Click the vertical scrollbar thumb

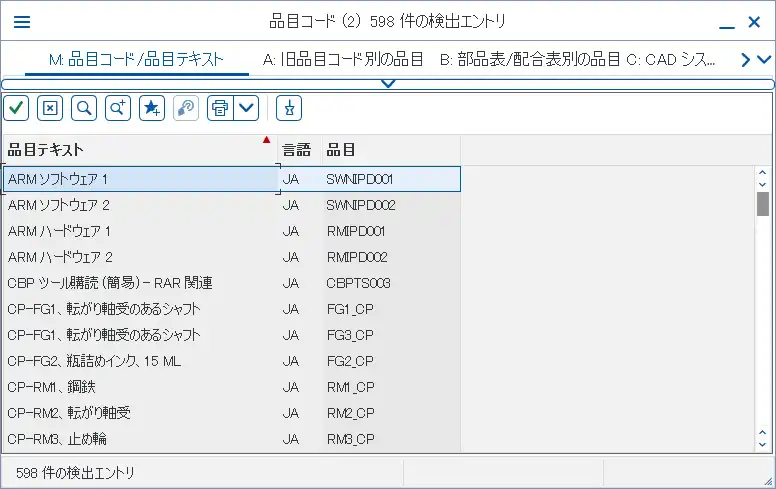point(763,204)
